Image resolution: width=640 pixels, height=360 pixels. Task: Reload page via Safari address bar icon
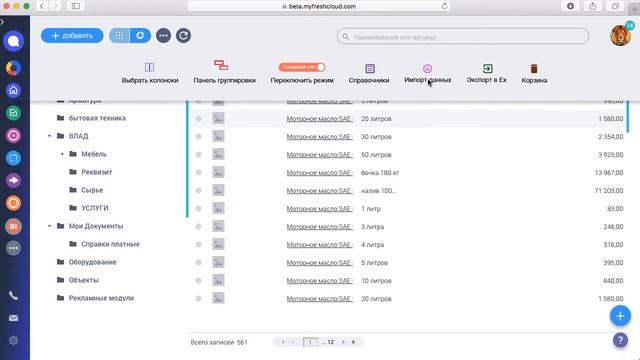click(444, 6)
